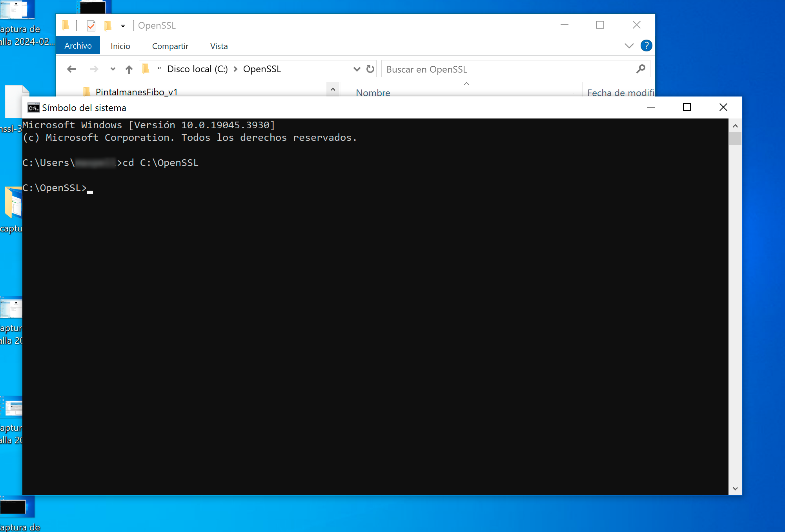This screenshot has height=532, width=785.
Task: Click the Properties checkmark quick access icon
Action: coord(91,26)
